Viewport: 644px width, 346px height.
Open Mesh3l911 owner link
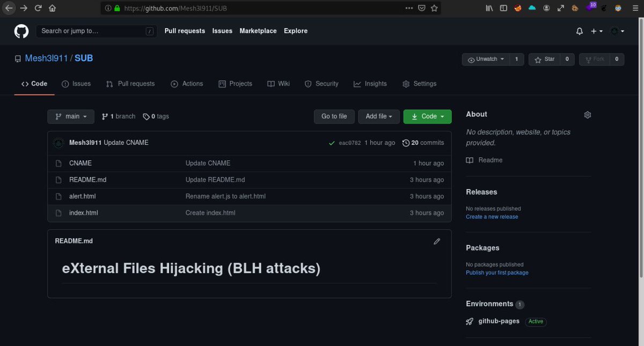[46, 58]
